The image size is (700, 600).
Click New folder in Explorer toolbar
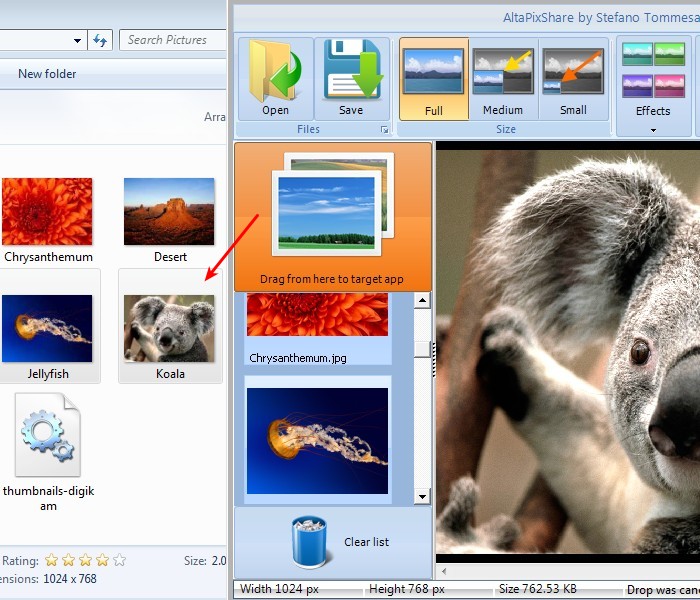click(47, 74)
